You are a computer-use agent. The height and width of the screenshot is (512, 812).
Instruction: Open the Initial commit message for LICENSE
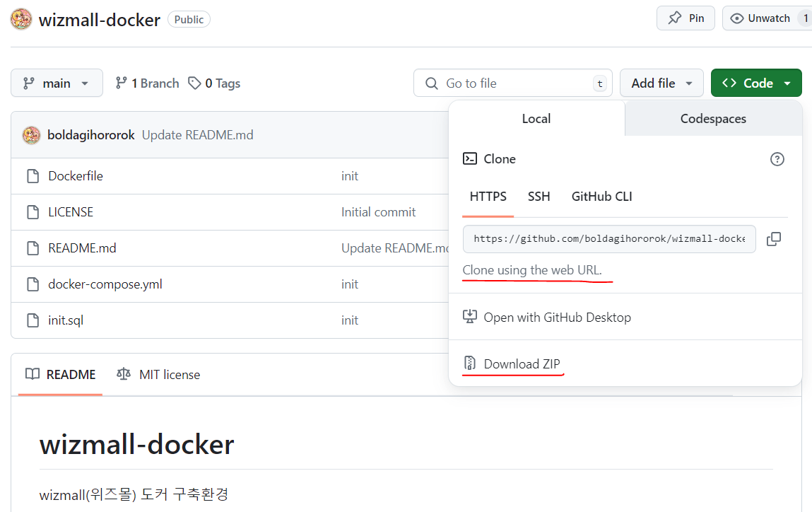click(378, 212)
